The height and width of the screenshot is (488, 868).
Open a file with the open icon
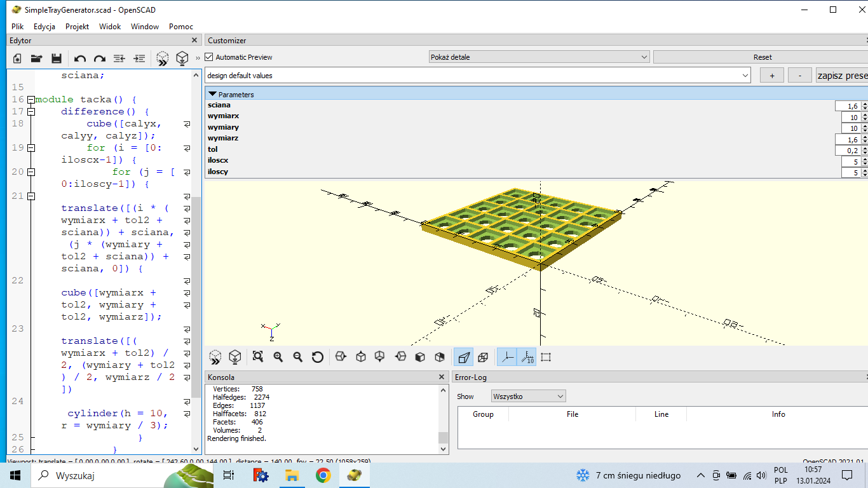36,58
